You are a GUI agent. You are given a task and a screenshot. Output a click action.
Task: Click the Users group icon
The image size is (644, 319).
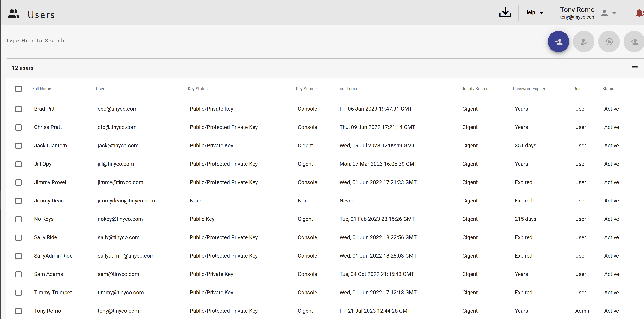pyautogui.click(x=14, y=14)
